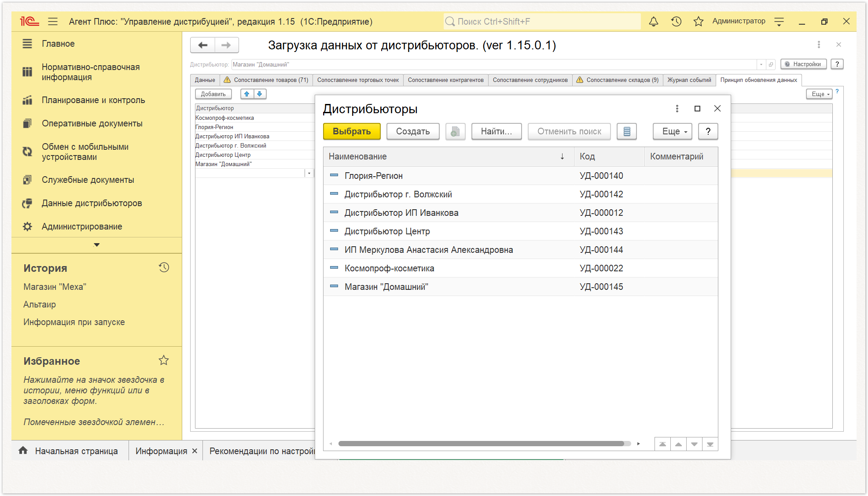Switch to Журнал событий tab
Image resolution: width=868 pixels, height=496 pixels.
689,80
